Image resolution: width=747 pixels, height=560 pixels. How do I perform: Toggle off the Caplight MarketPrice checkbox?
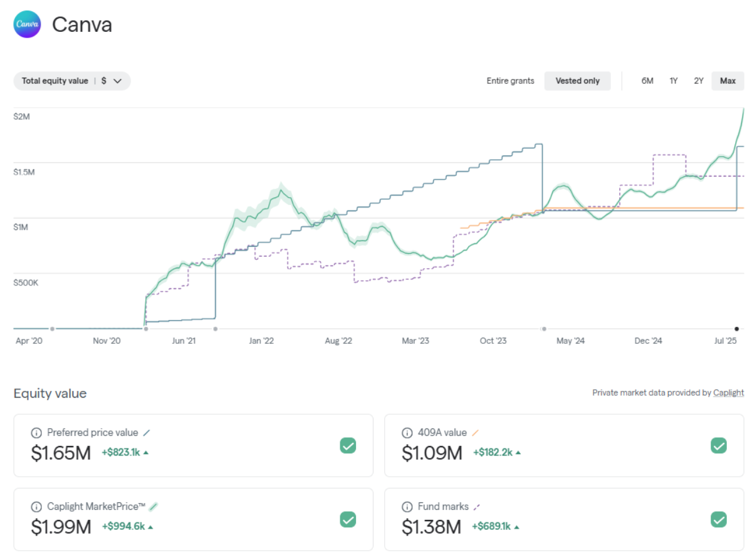(x=348, y=519)
